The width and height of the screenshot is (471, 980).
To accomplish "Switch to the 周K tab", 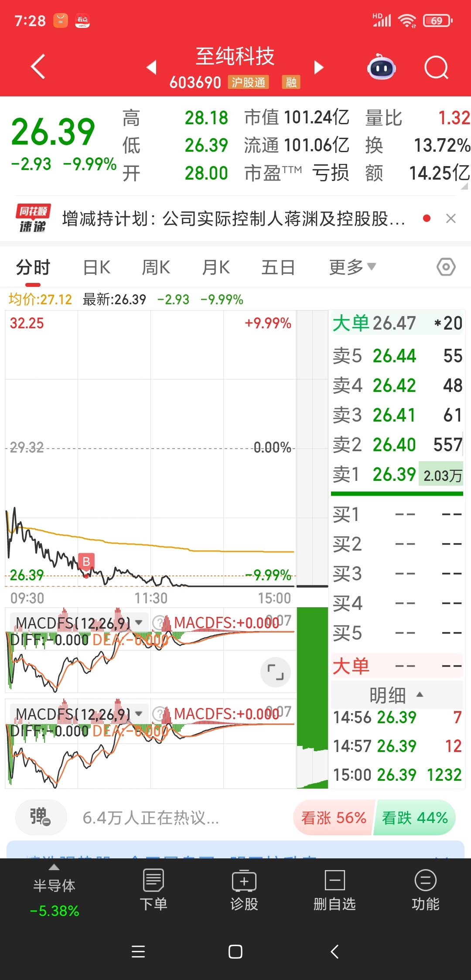I will [x=156, y=267].
